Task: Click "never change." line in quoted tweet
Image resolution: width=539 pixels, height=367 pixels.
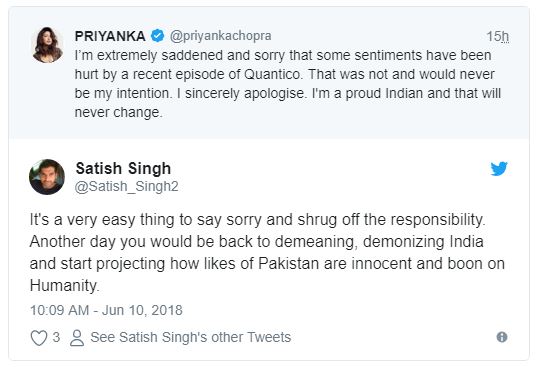Action: [x=119, y=112]
